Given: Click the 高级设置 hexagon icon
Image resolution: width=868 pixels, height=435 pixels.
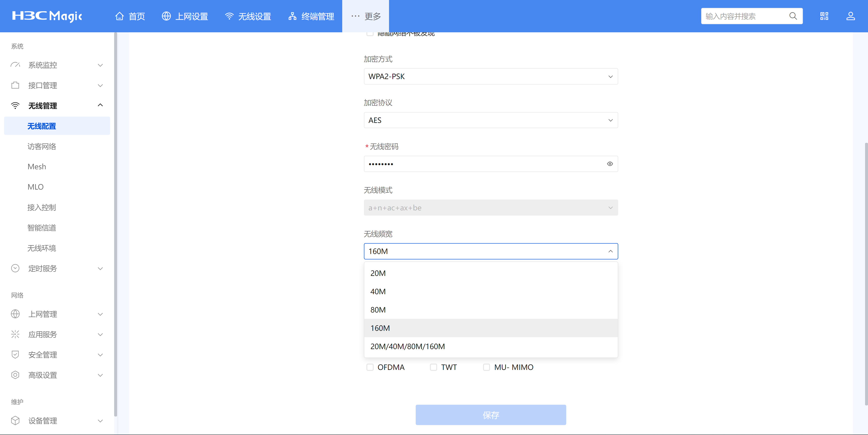Looking at the screenshot, I should (x=15, y=375).
